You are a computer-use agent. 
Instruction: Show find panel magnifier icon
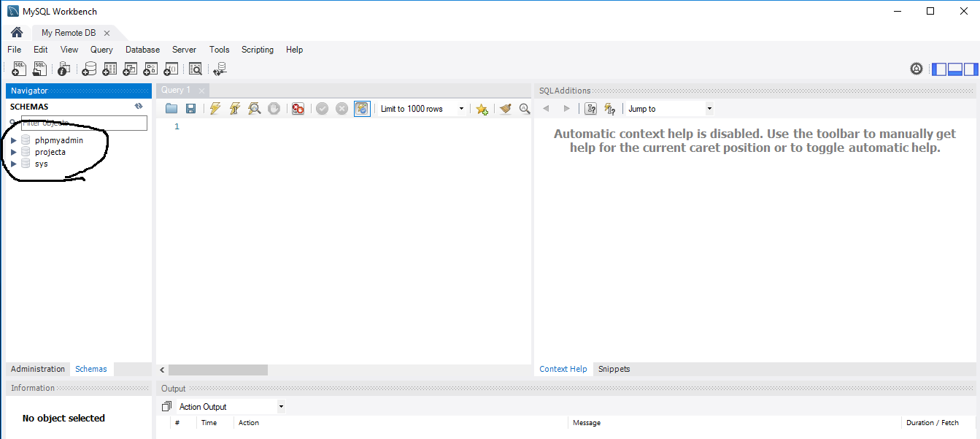coord(524,109)
